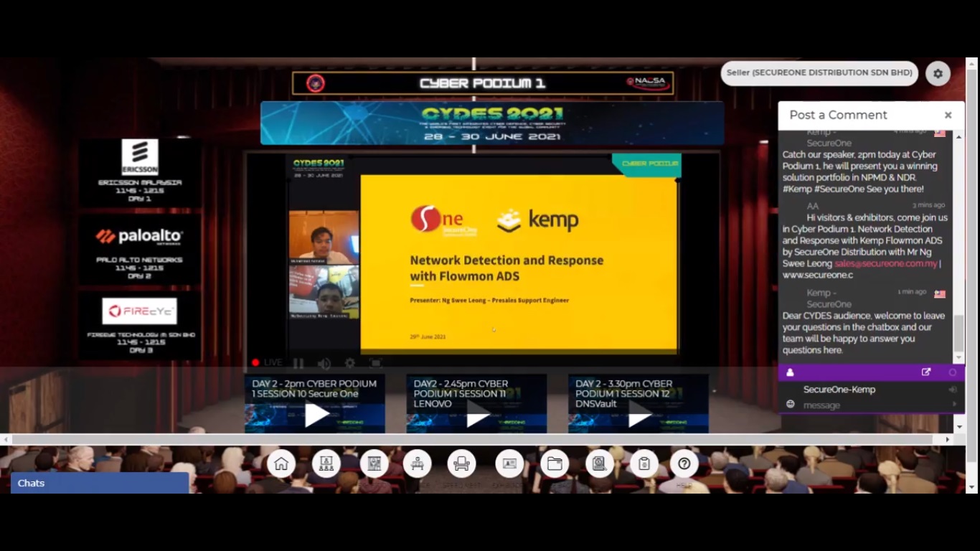The width and height of the screenshot is (980, 551).
Task: Play the Session 12 DNSVault video
Action: pos(639,415)
